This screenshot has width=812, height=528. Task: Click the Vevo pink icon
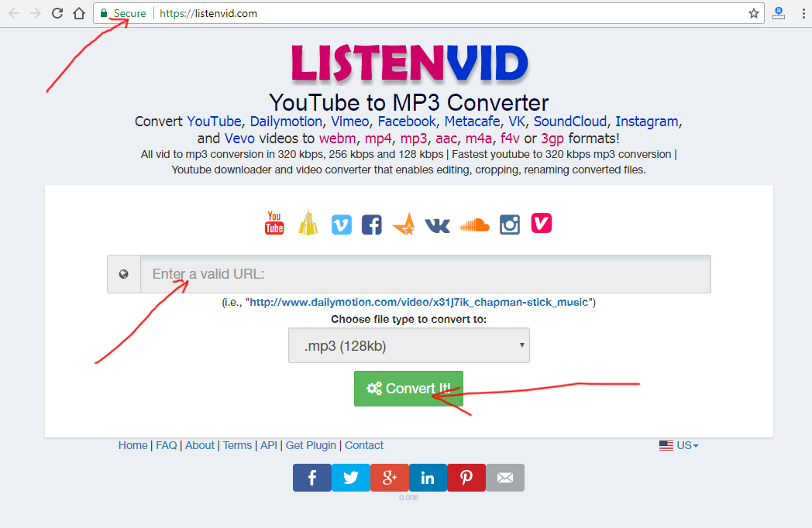[541, 223]
